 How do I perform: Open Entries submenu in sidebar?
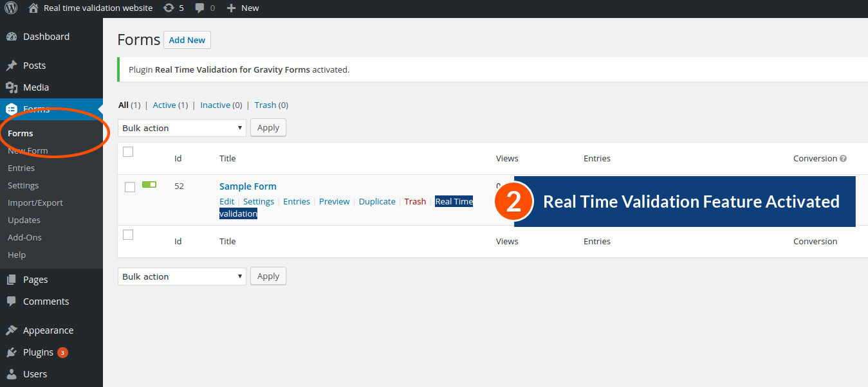pyautogui.click(x=21, y=168)
